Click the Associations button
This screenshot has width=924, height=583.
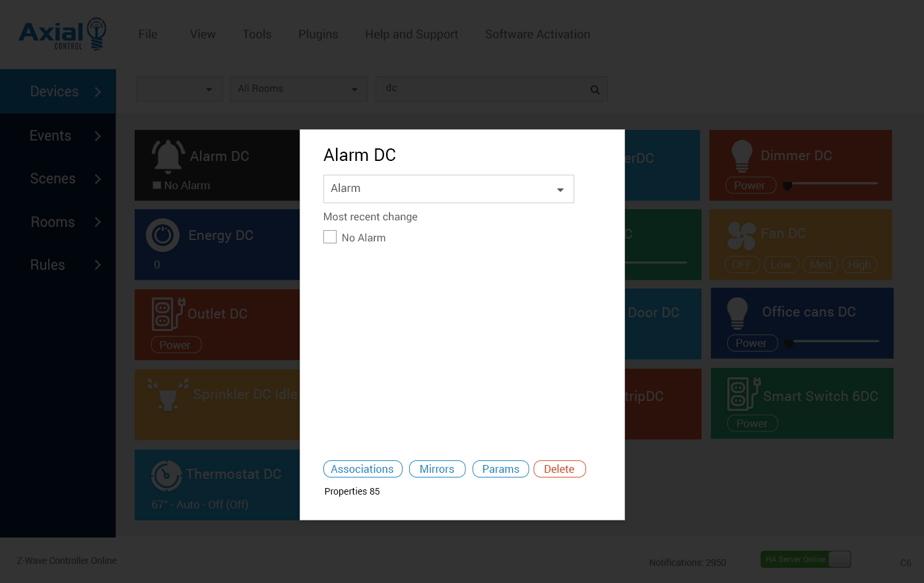[x=362, y=469]
